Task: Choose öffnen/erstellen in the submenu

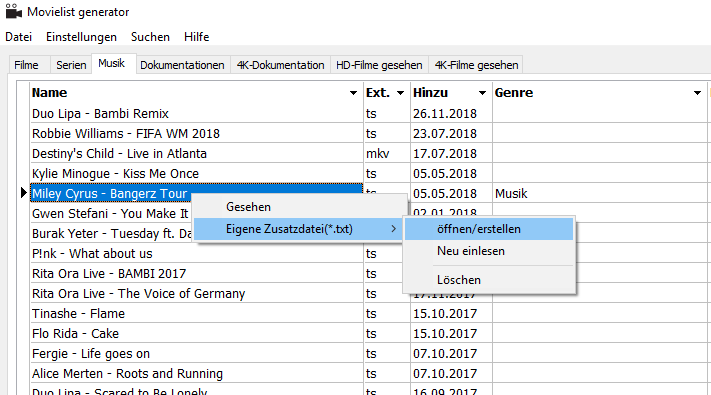Action: (489, 229)
